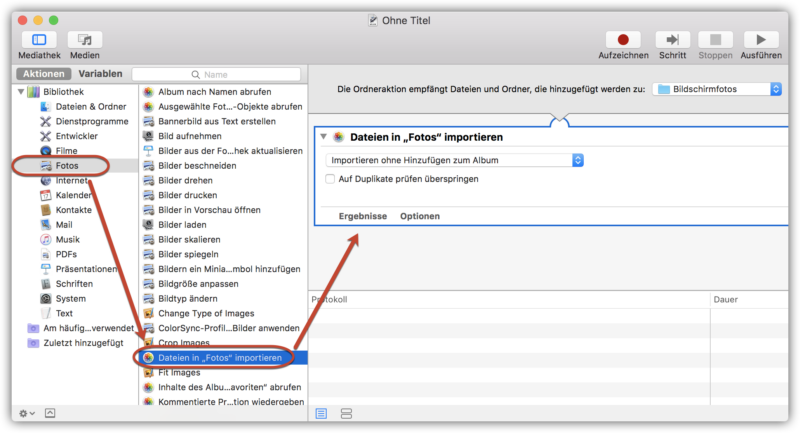Select Fit Images action
Viewport: 800px width, 433px height.
click(x=179, y=373)
